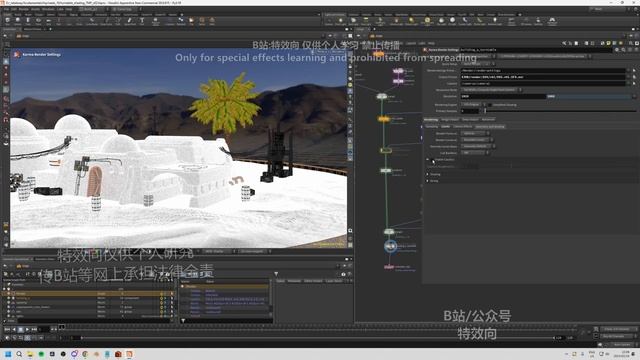Add a Spot Light from the shelf

click(353, 21)
